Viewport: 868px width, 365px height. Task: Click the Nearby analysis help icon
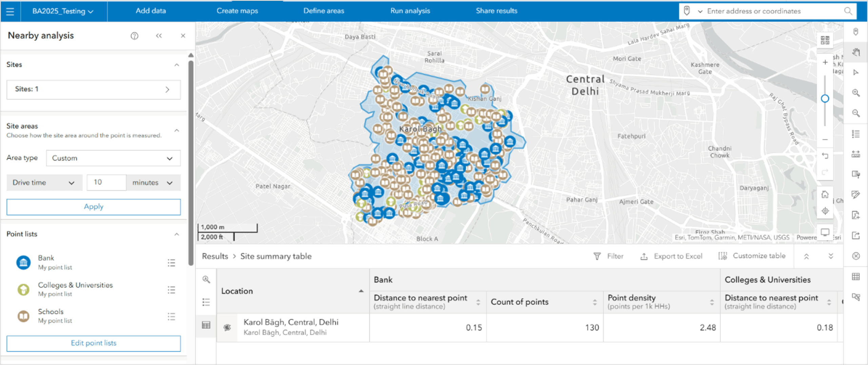pos(134,36)
